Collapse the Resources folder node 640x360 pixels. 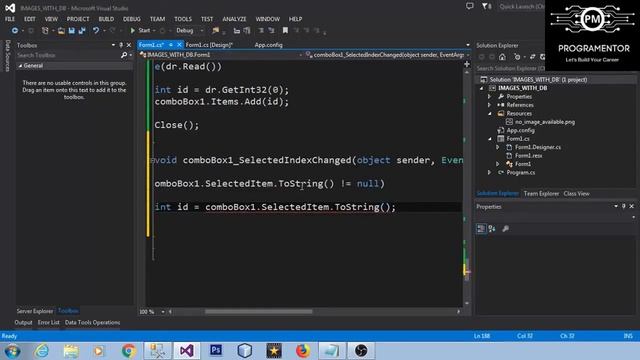(490, 113)
